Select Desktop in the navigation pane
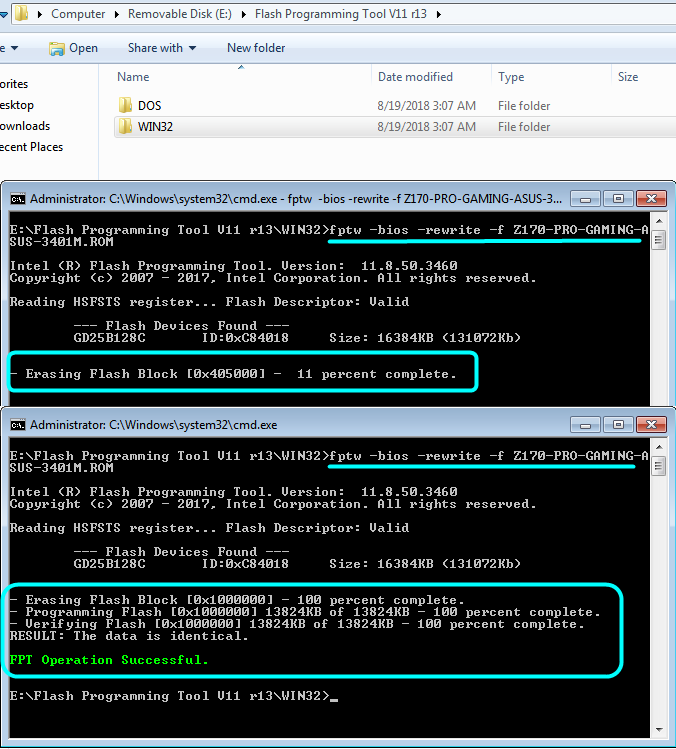 coord(17,105)
